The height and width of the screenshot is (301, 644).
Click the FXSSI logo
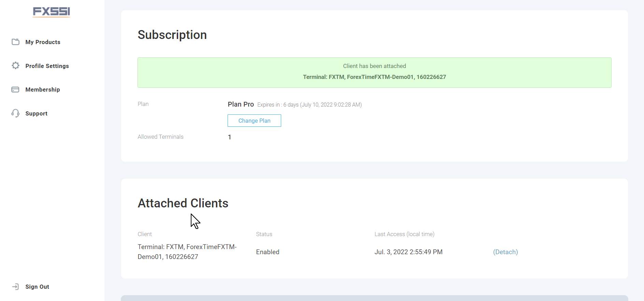click(x=52, y=12)
